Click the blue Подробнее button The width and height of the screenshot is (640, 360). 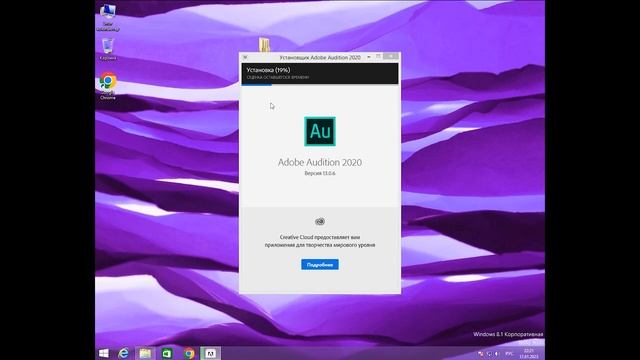coord(320,264)
